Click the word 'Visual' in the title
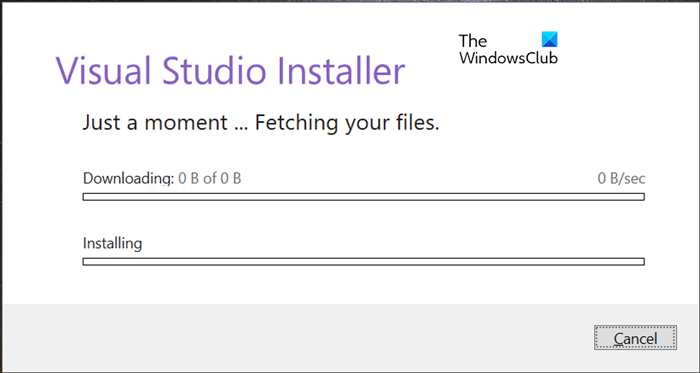The height and width of the screenshot is (373, 700). pyautogui.click(x=104, y=71)
